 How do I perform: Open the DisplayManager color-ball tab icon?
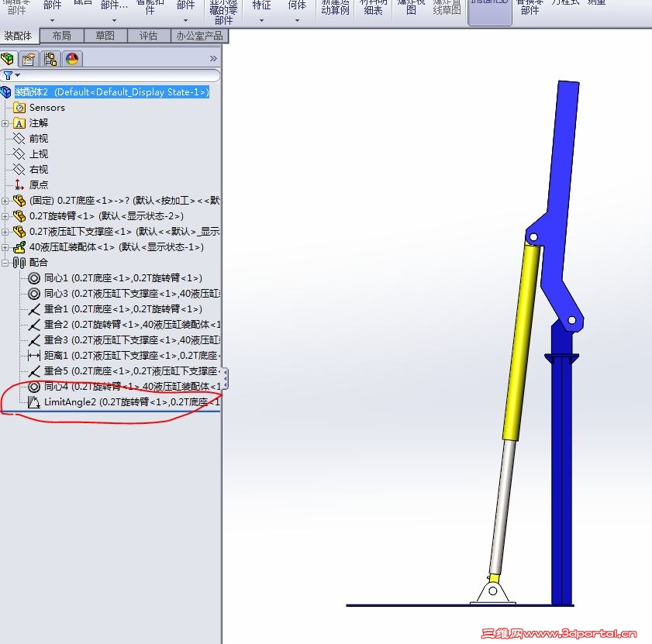(72, 59)
